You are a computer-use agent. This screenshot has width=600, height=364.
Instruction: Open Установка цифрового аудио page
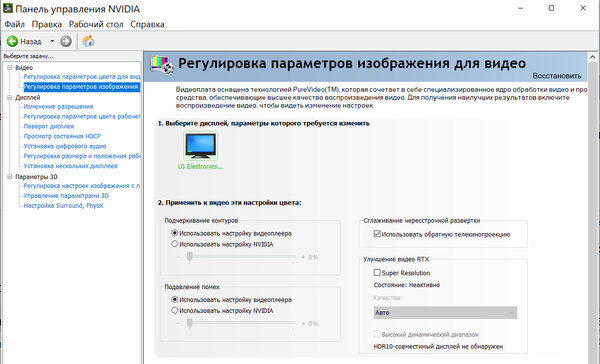point(65,146)
